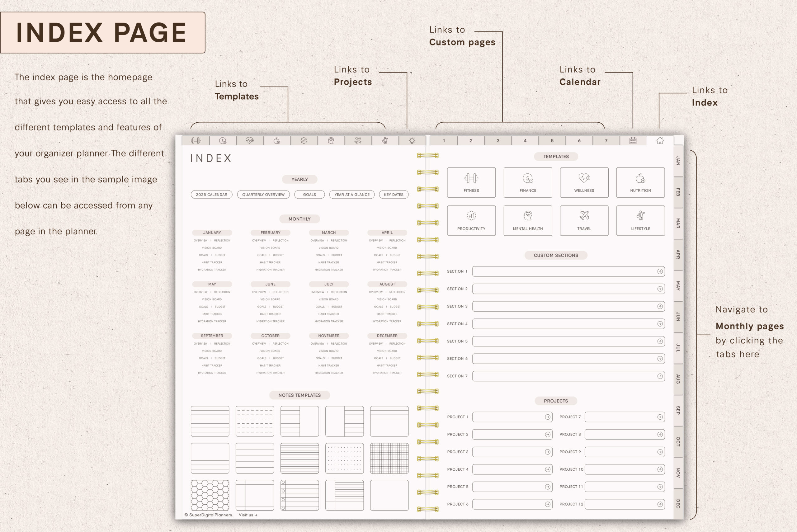
Task: Open the Nutrition template card
Action: (640, 182)
